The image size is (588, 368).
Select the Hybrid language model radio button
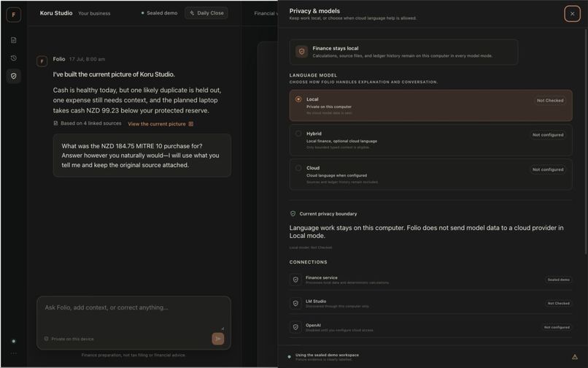point(298,134)
